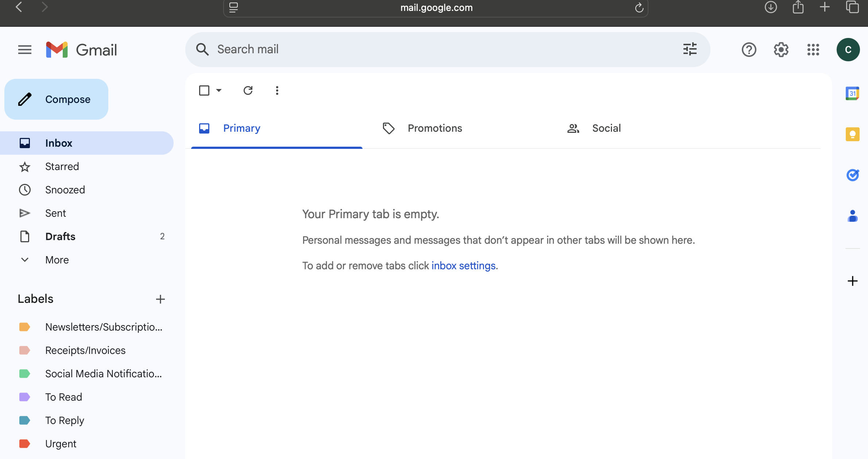Open the select dropdown arrow
Viewport: 868px width, 459px height.
pos(219,90)
